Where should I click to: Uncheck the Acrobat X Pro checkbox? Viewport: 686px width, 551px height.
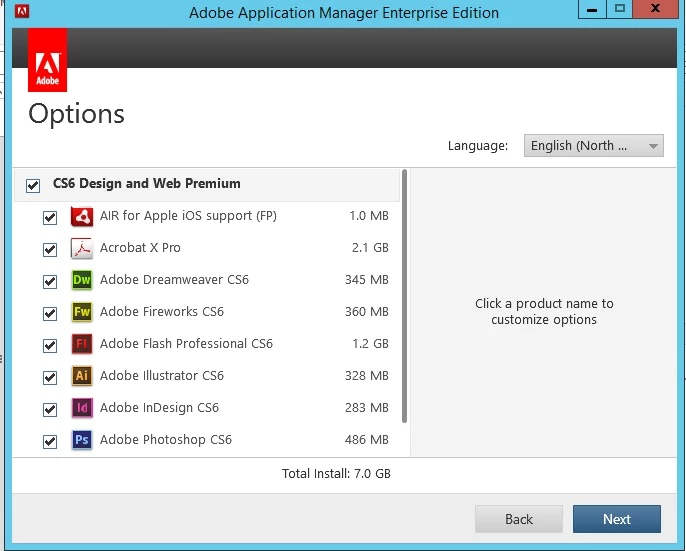pos(50,249)
